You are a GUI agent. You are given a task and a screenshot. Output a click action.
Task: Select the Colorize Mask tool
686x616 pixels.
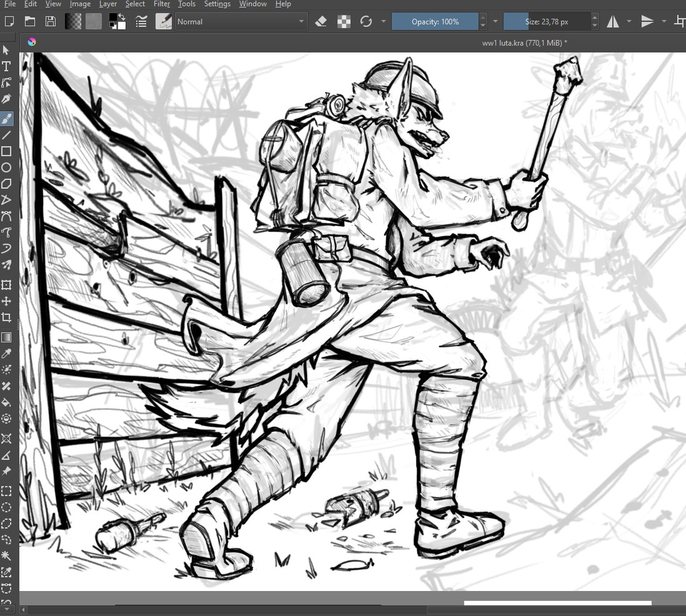[x=6, y=370]
